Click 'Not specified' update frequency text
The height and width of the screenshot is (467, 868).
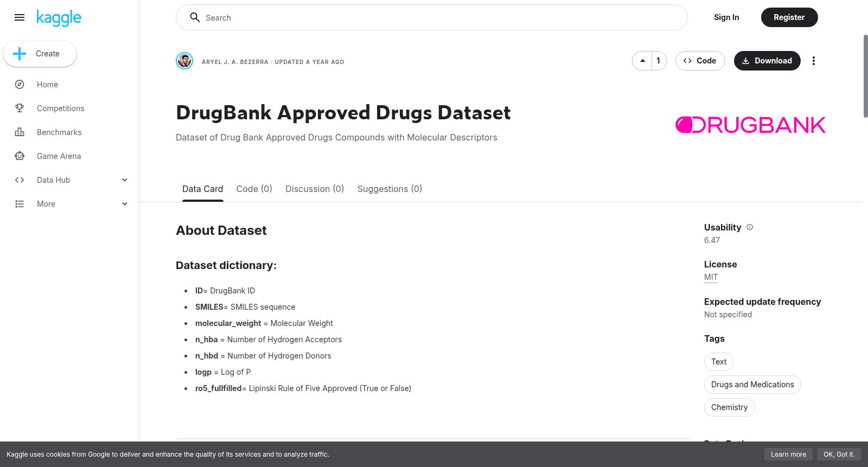tap(728, 315)
